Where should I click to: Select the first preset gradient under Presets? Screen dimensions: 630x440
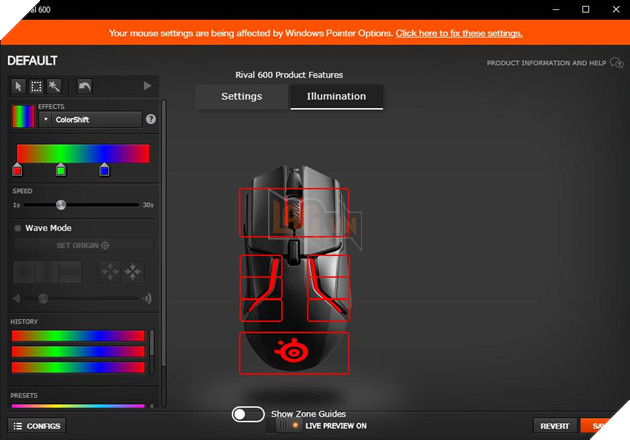[78, 406]
